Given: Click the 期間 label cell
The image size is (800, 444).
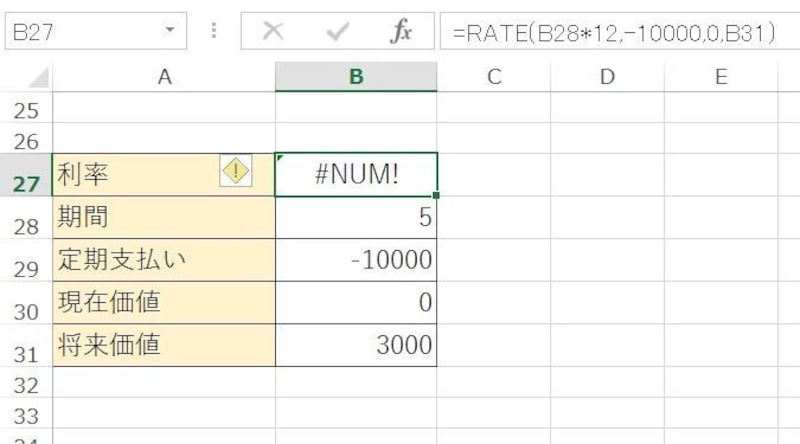Looking at the screenshot, I should click(163, 217).
